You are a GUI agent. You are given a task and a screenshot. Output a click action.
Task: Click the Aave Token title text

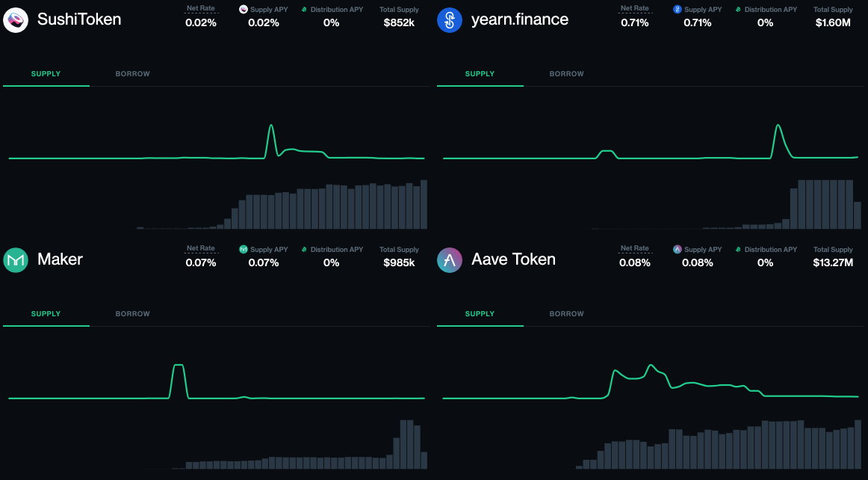tap(513, 259)
